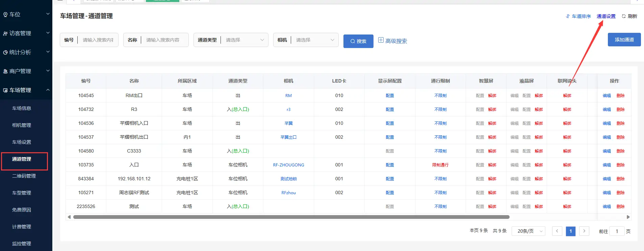Click the 刷新 refresh icon
Viewport: 644px width, 251px height.
coord(624,16)
